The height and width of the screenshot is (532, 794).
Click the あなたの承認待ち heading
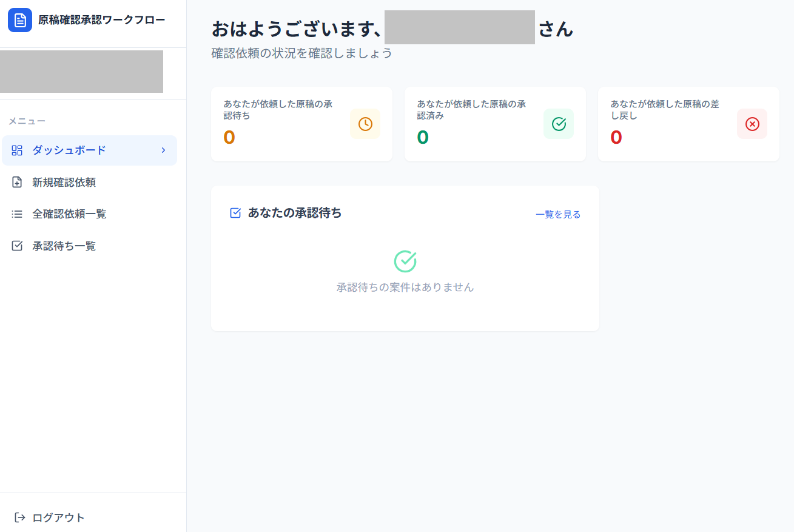click(x=295, y=213)
